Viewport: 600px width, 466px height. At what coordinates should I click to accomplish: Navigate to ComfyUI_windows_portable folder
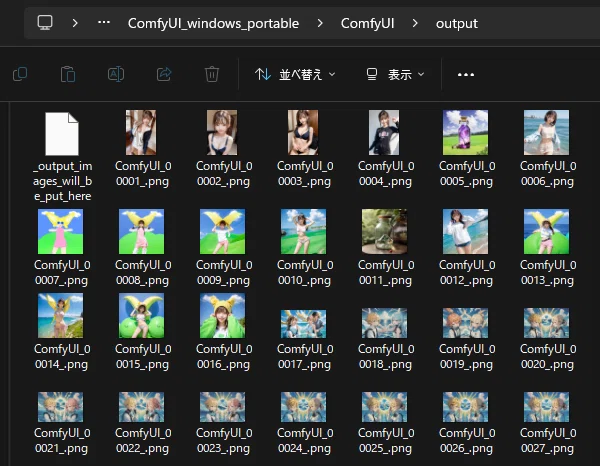213,23
